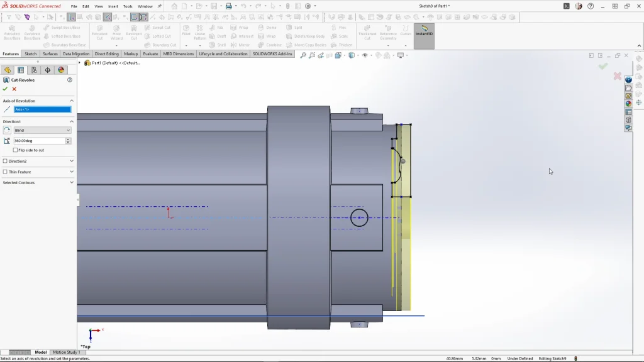Open the DisplayManager color-ball panel tab
The width and height of the screenshot is (644, 362).
[x=61, y=70]
